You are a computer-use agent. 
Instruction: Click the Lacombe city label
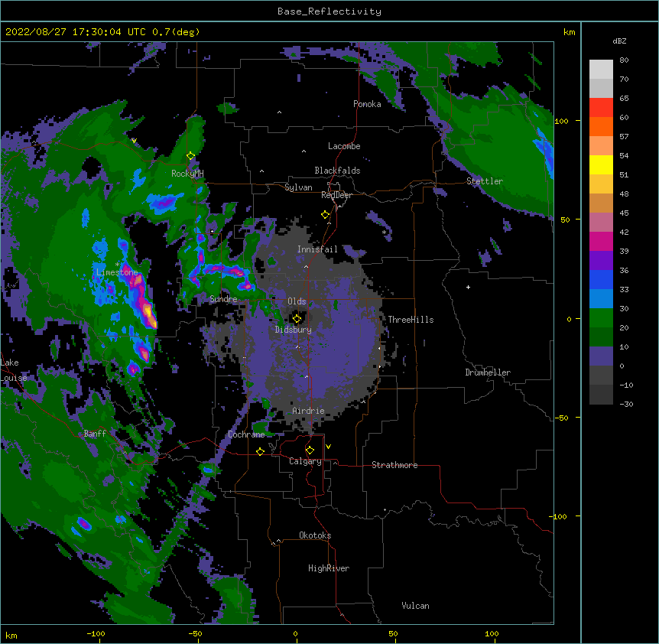(x=344, y=146)
